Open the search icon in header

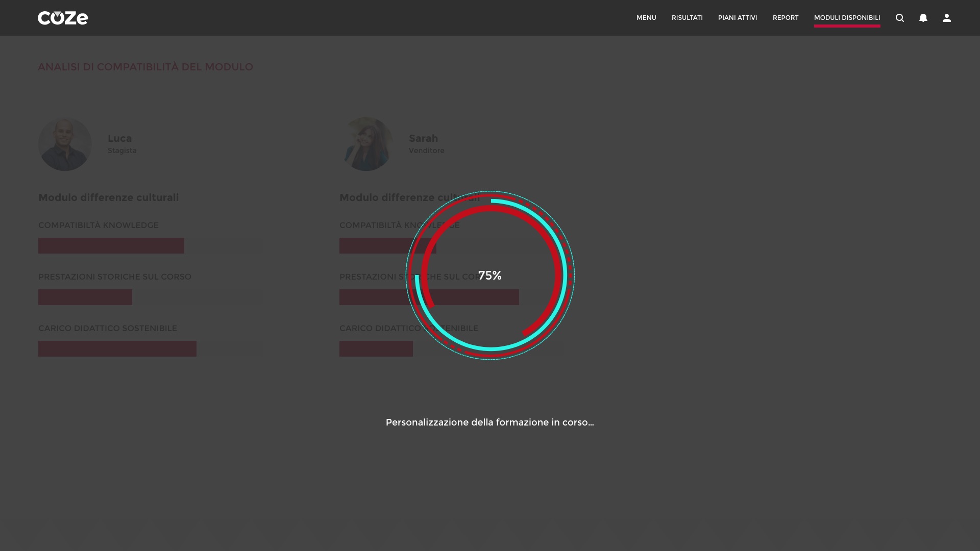tap(900, 18)
